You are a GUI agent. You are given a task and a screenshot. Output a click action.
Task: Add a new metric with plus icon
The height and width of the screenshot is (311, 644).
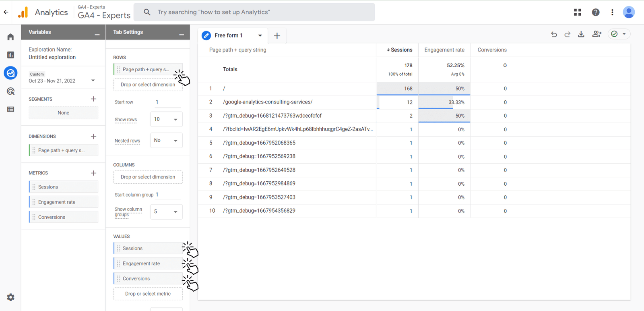click(93, 173)
